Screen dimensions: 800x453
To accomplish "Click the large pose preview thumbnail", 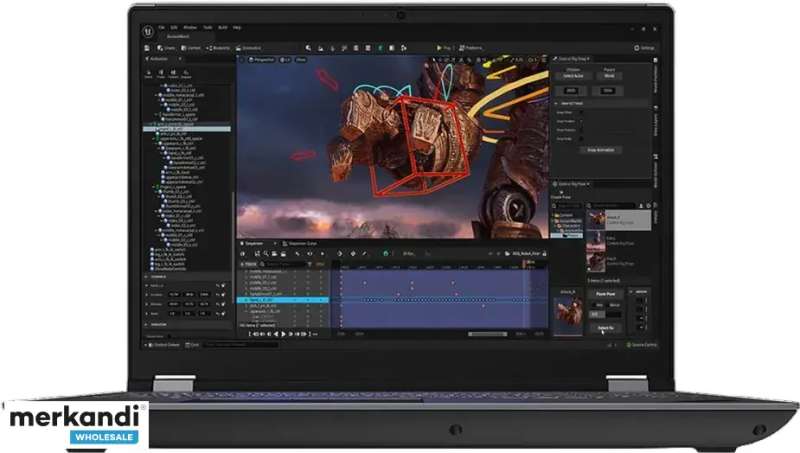I will point(568,314).
